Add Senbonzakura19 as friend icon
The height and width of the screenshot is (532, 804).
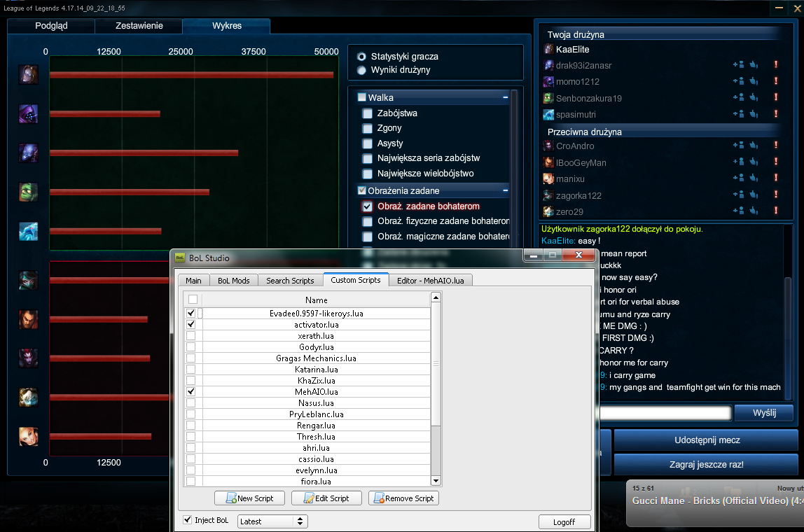point(738,97)
